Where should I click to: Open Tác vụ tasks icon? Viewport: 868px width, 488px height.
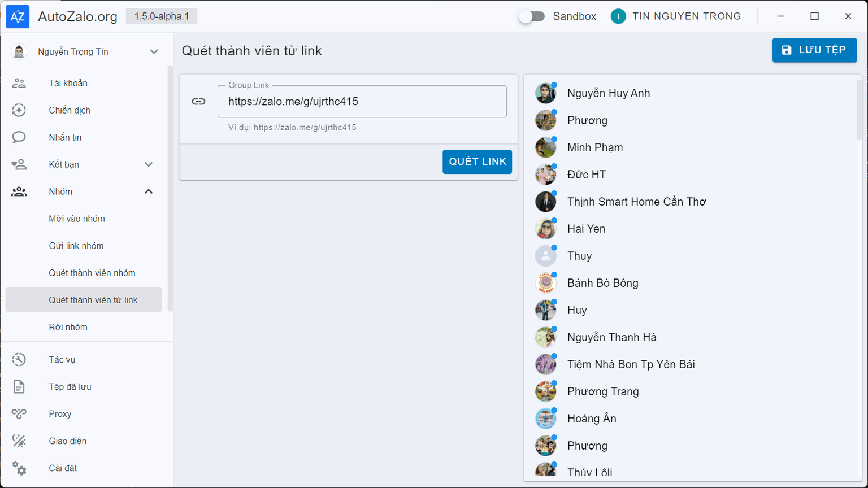tap(19, 360)
